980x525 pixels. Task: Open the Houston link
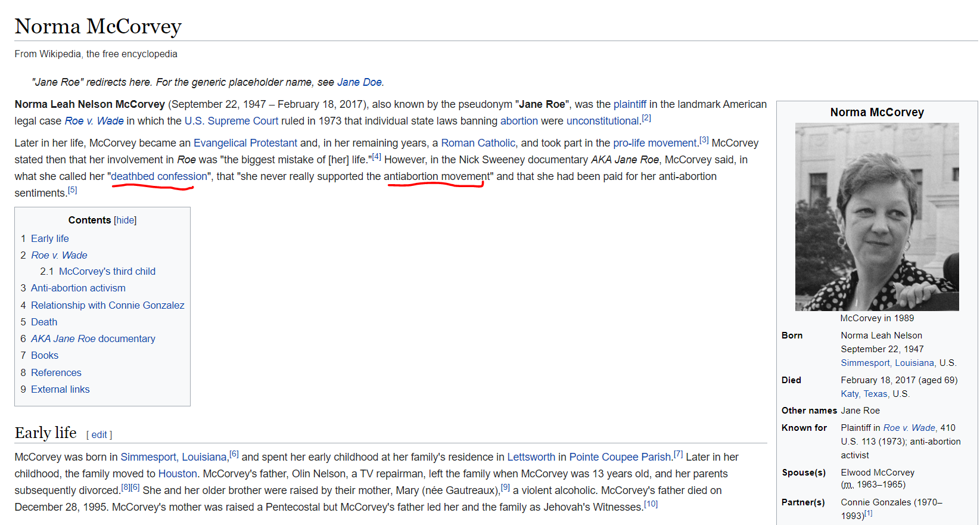pos(178,474)
